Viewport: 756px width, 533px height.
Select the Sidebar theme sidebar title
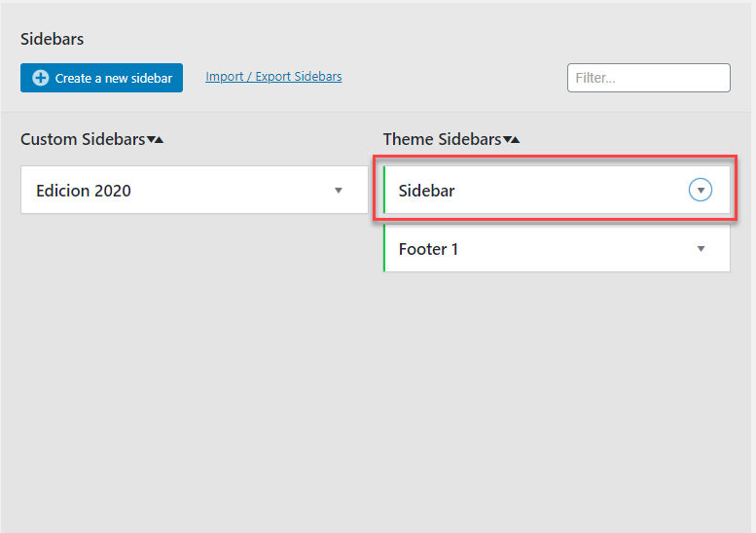[426, 191]
